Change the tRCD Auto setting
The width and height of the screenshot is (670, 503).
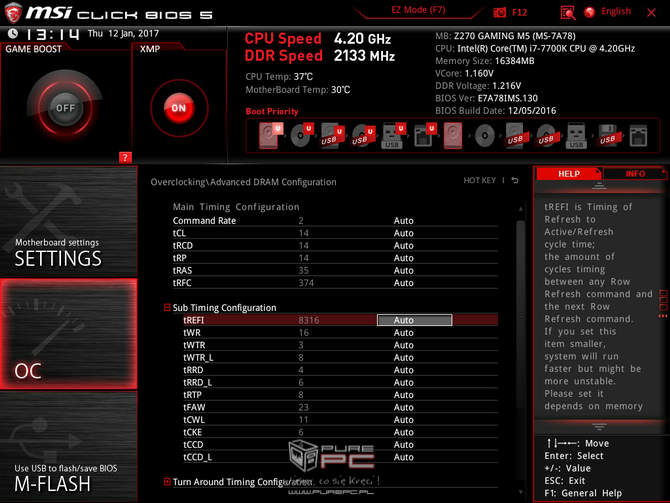pyautogui.click(x=403, y=245)
